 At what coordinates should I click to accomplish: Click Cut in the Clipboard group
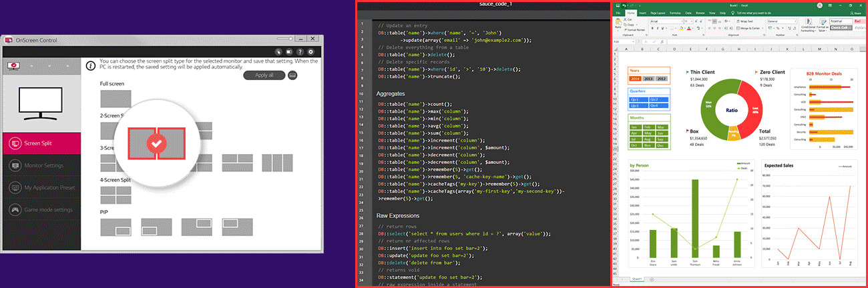pyautogui.click(x=628, y=19)
